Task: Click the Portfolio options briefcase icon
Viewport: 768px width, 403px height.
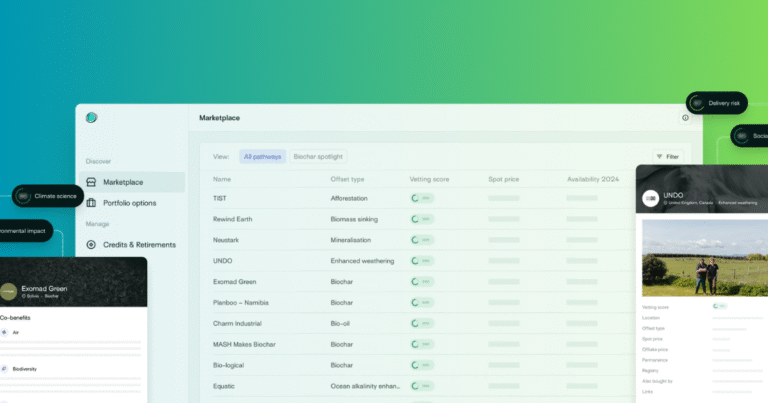Action: [x=91, y=203]
